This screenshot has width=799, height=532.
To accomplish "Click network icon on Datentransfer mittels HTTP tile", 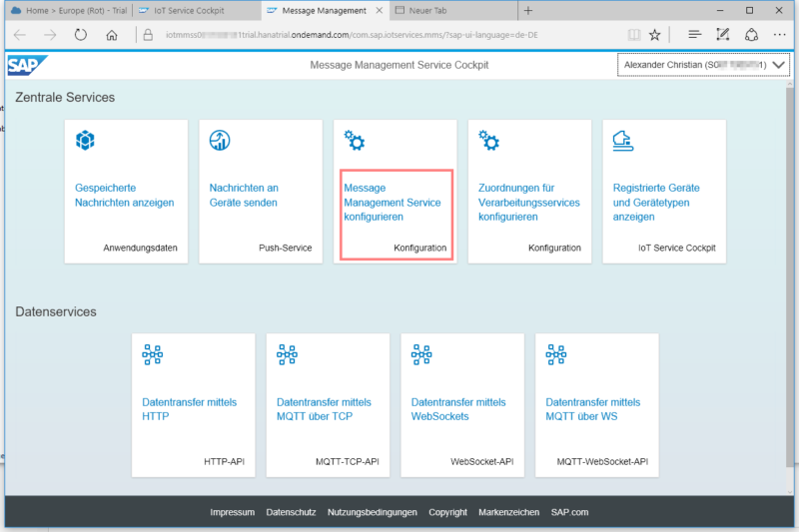I will point(153,354).
